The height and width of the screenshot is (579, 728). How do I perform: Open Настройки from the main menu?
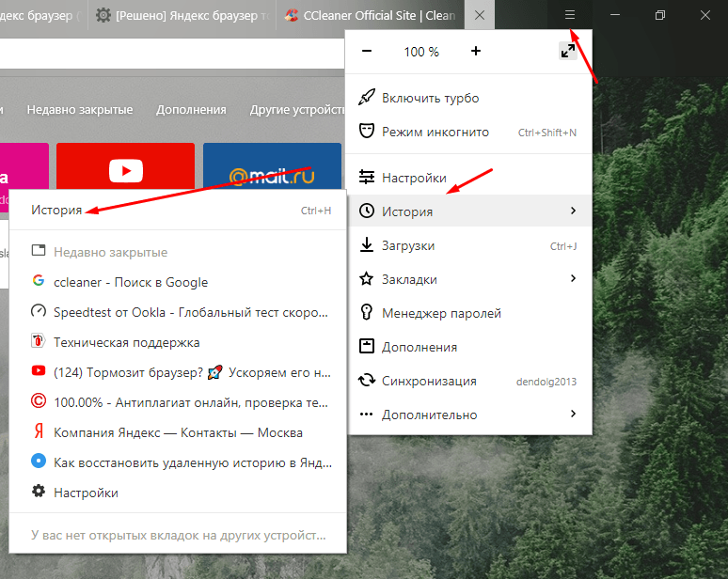(x=468, y=178)
